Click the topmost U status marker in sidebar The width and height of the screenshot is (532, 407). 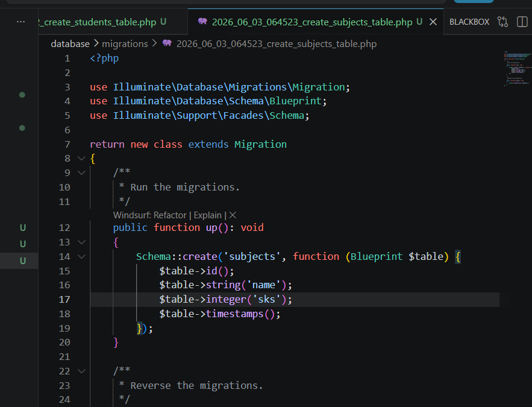coord(23,228)
